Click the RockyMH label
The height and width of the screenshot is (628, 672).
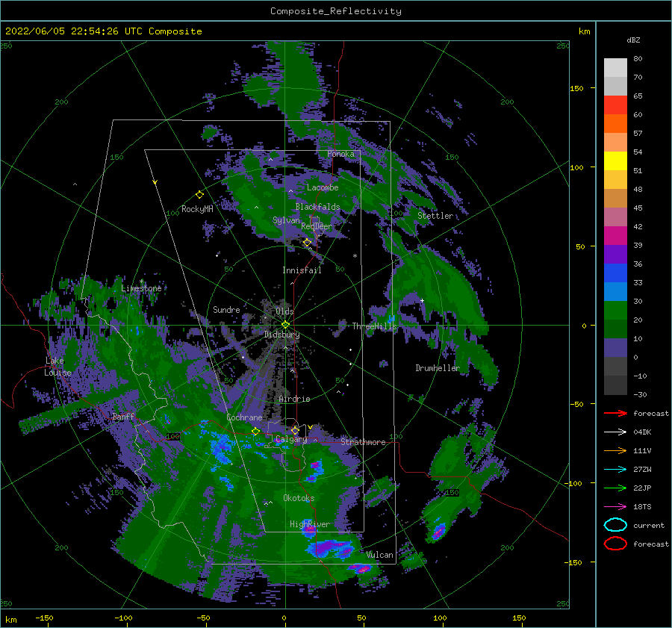point(197,209)
